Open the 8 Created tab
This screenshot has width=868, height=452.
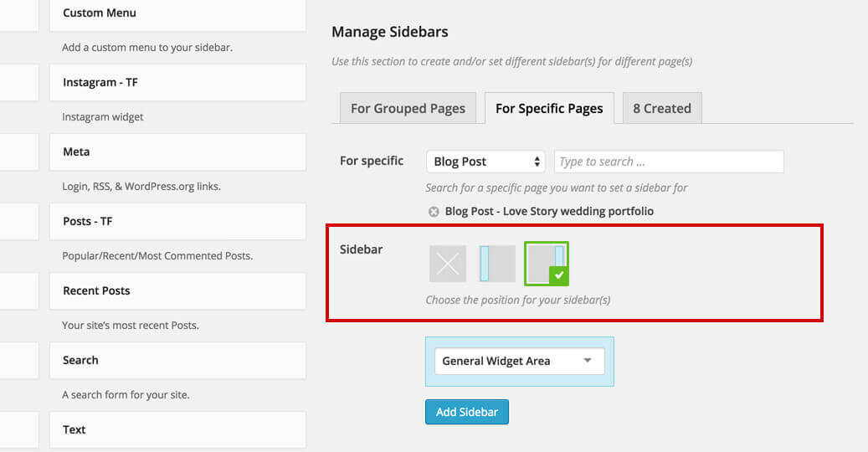click(x=662, y=109)
